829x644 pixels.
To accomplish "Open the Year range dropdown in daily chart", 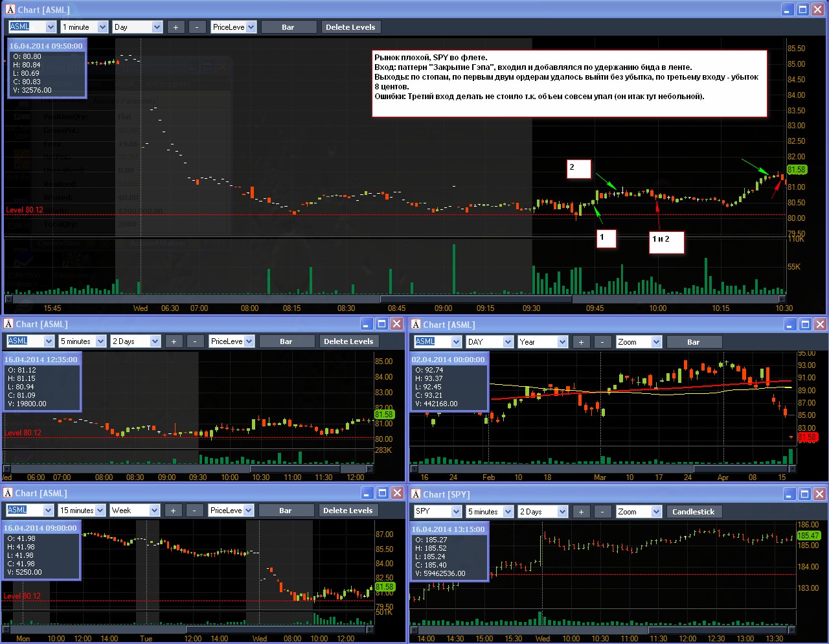I will point(543,342).
